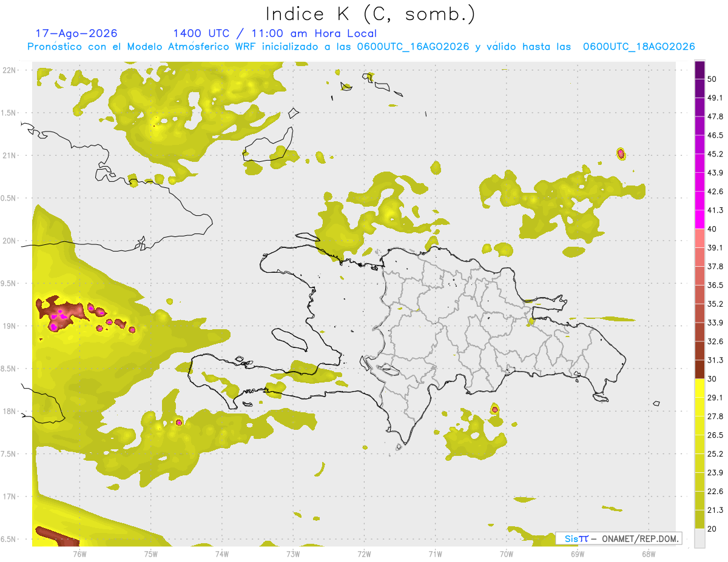Click the colorbar value "43.9"
This screenshot has width=728, height=562.
click(715, 173)
